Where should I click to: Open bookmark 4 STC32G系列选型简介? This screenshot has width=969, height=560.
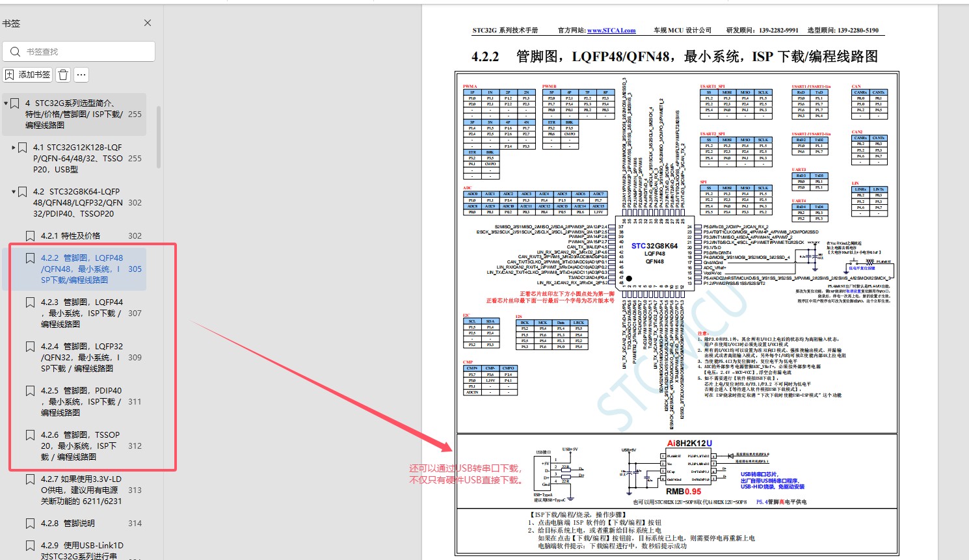click(x=74, y=114)
